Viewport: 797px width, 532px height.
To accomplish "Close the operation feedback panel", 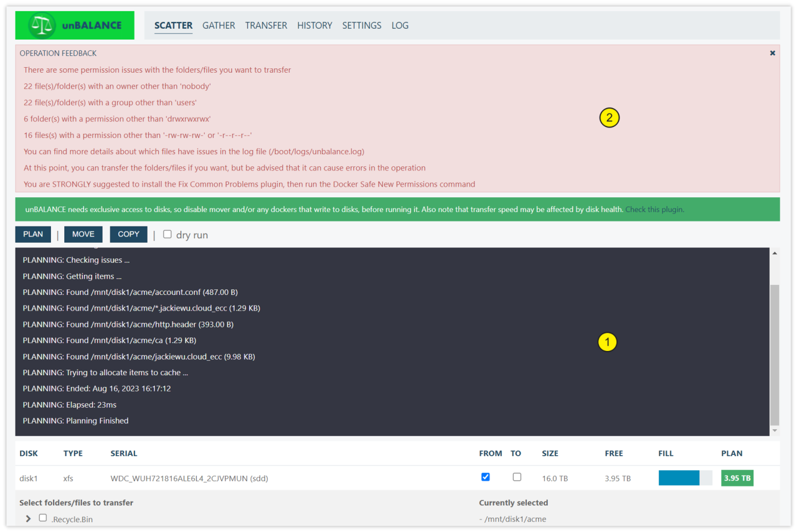I will (772, 54).
